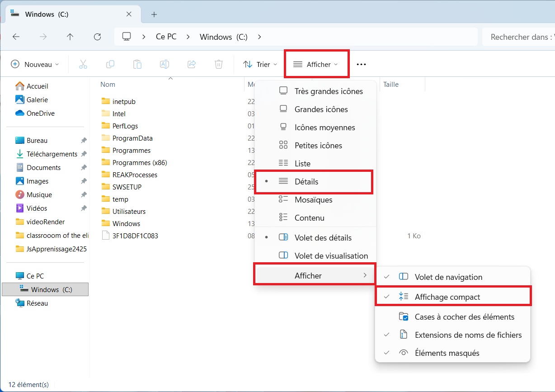Choose Mosaïques layout from menu
This screenshot has height=392, width=555.
313,200
